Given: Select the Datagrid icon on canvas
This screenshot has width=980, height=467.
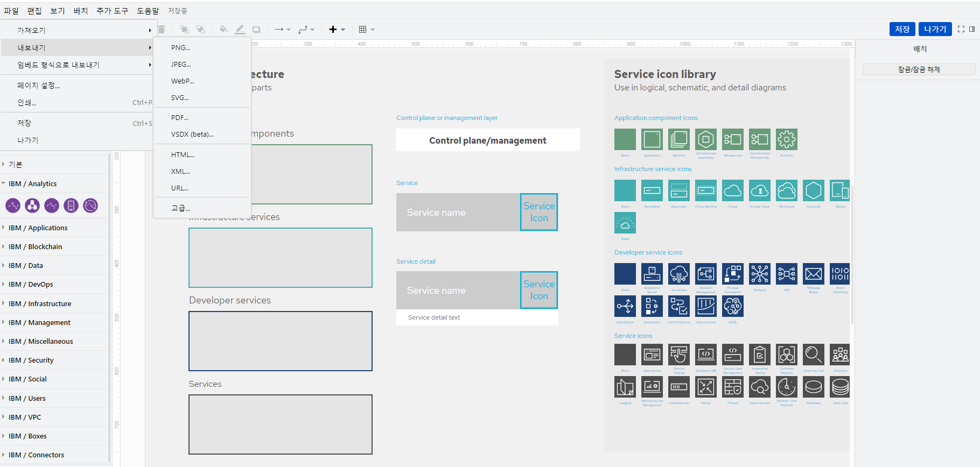Looking at the screenshot, I should pyautogui.click(x=760, y=274).
